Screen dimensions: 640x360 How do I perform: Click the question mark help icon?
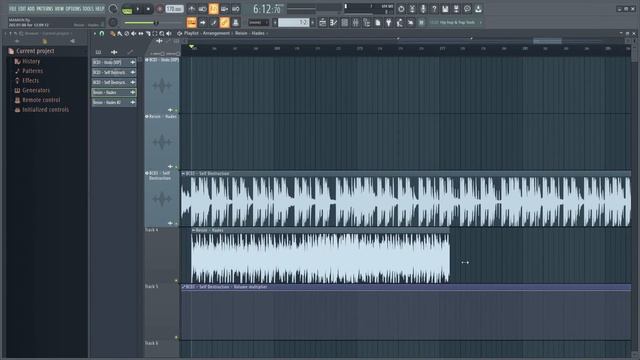coord(434,9)
